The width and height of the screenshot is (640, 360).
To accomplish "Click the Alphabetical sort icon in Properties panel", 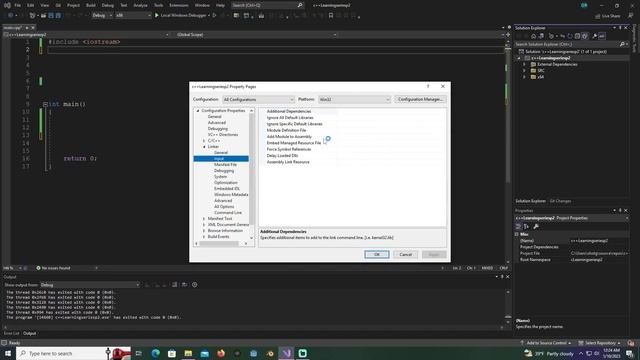I will [527, 227].
